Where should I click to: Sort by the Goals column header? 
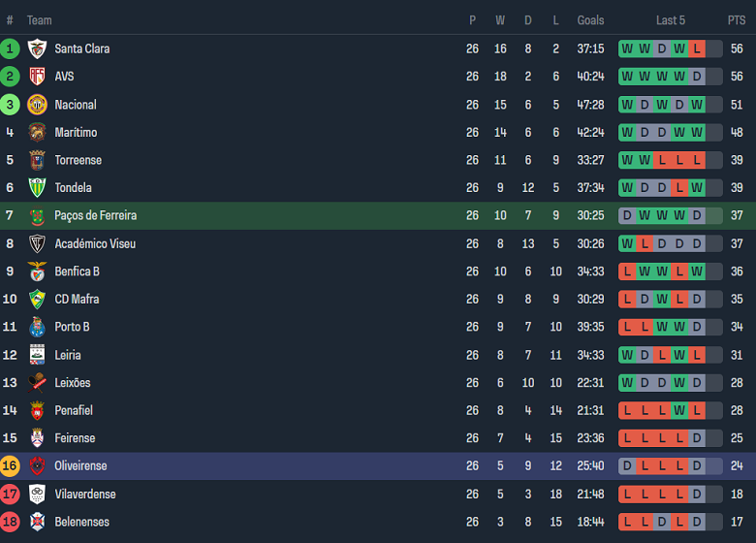coord(590,20)
